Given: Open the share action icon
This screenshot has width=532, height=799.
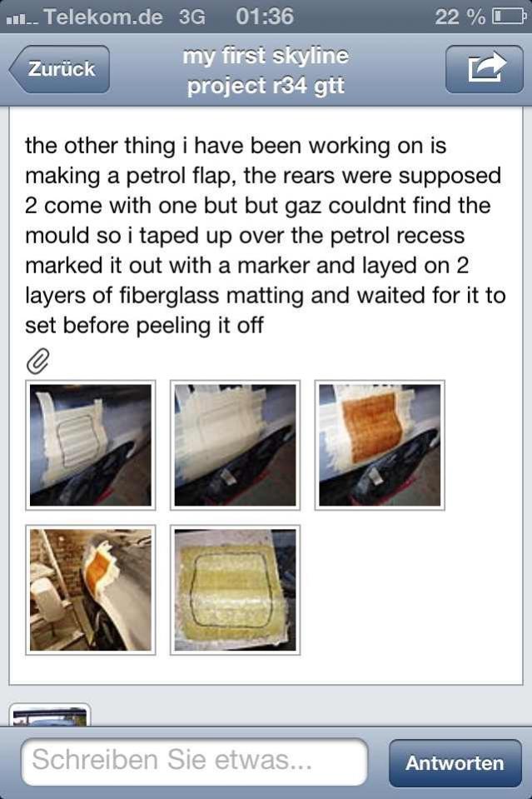Looking at the screenshot, I should pos(484,70).
